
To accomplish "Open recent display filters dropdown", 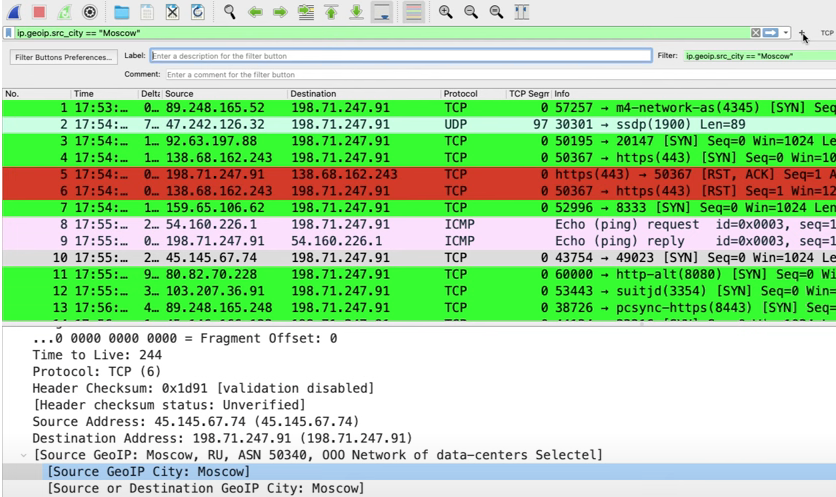I will click(786, 33).
